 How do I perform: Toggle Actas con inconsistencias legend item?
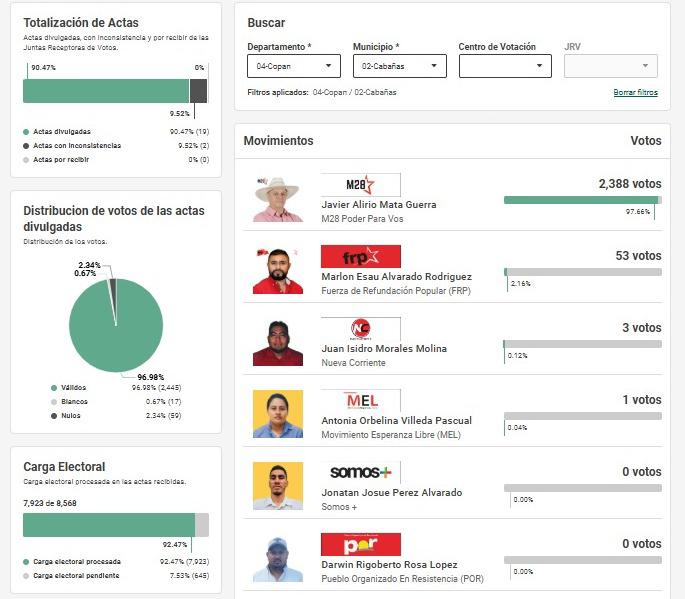[76, 146]
